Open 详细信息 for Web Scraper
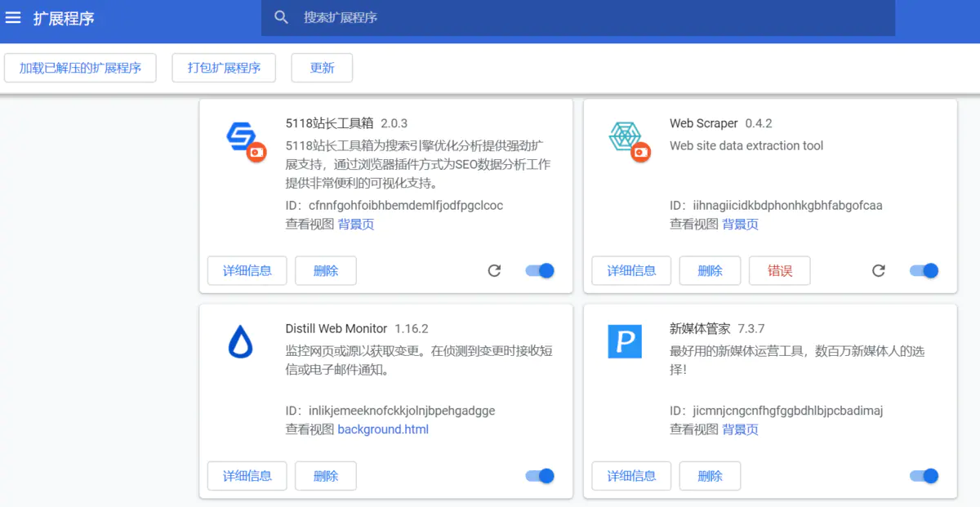The width and height of the screenshot is (980, 507). (x=631, y=270)
